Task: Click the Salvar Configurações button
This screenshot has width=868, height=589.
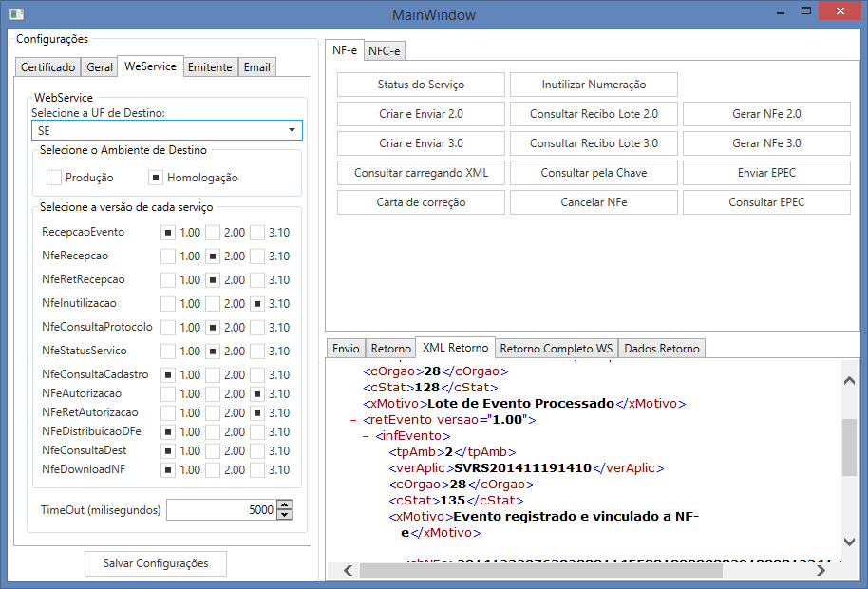Action: [156, 563]
